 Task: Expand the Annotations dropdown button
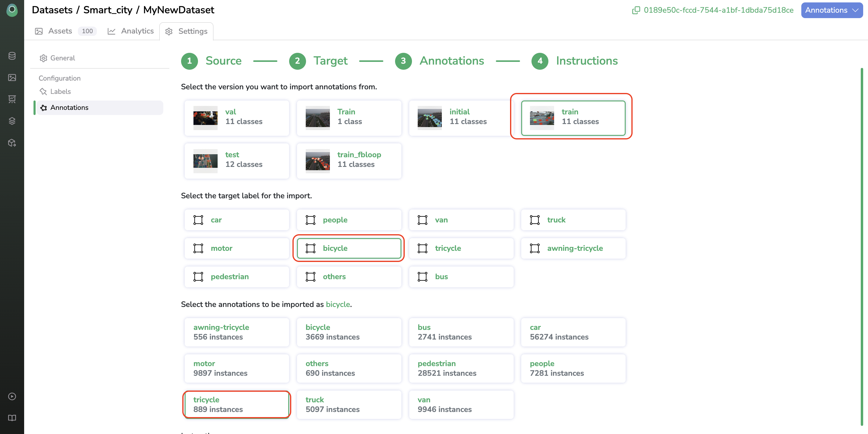coord(831,10)
